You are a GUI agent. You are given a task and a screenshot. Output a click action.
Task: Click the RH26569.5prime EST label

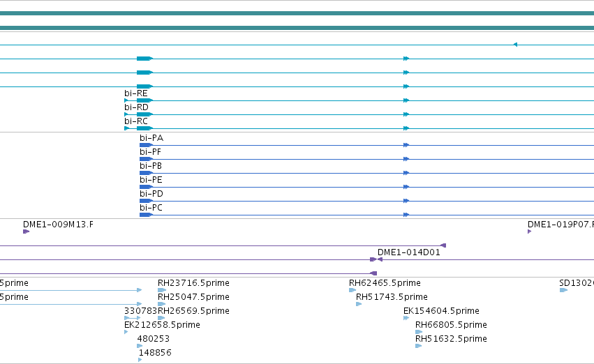(193, 311)
